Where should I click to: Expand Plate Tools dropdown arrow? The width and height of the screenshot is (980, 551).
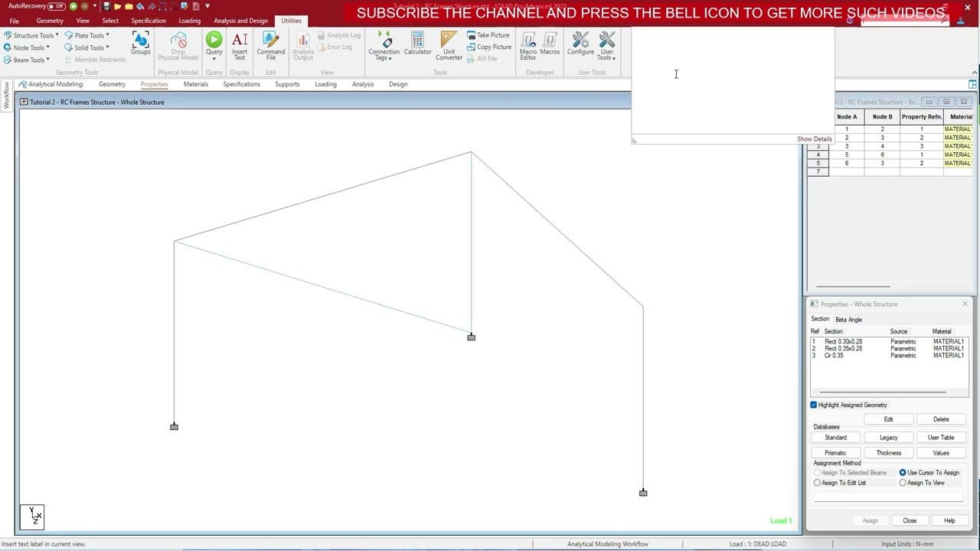pyautogui.click(x=107, y=35)
